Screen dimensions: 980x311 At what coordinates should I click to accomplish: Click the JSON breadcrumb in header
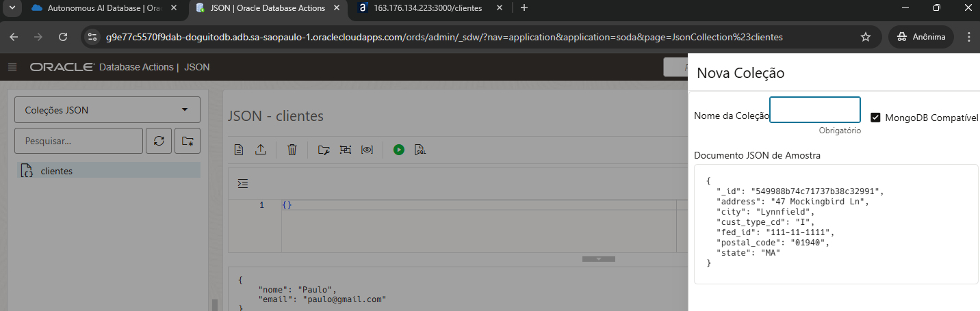coord(196,67)
